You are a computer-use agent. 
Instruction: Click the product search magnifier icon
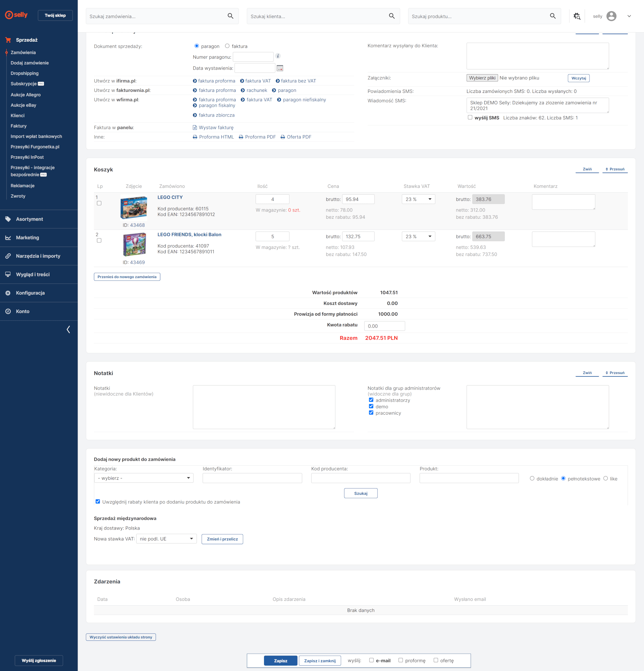[x=552, y=16]
